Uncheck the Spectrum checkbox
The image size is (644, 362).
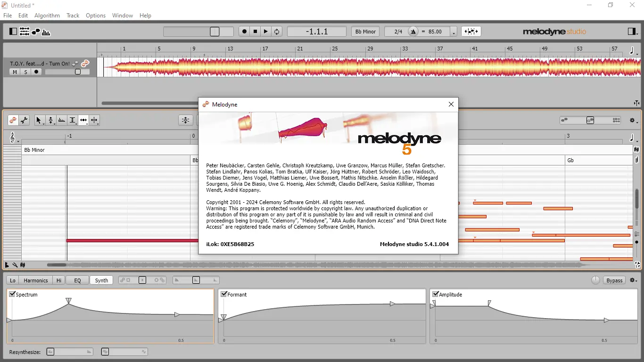[x=12, y=294]
